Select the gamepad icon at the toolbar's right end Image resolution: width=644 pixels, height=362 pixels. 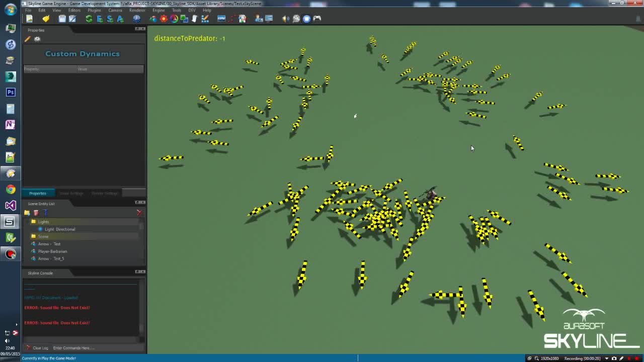[x=316, y=19]
